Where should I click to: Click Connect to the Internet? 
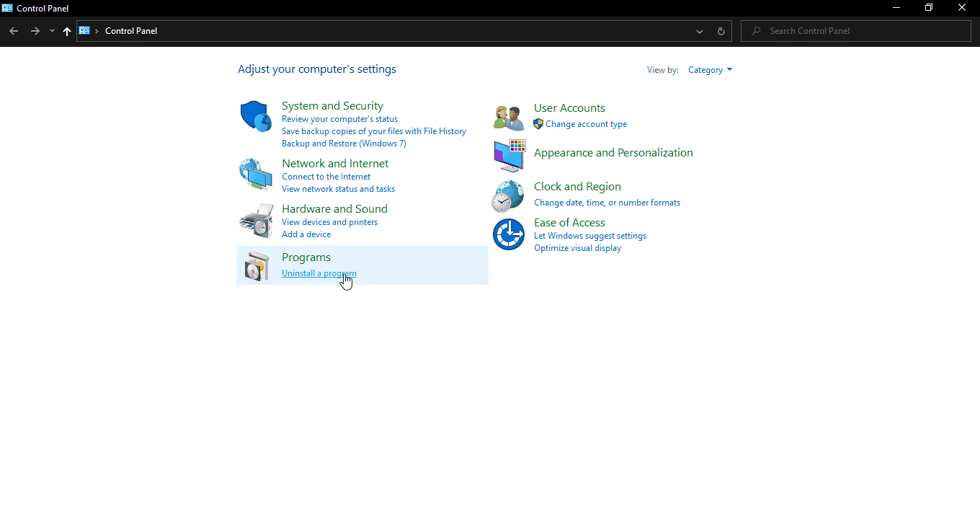click(x=326, y=177)
